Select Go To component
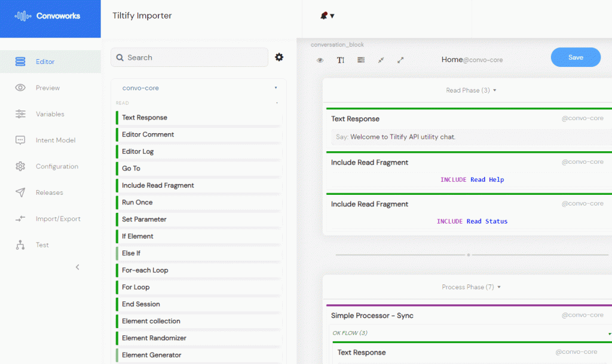This screenshot has width=612, height=364. [199, 169]
